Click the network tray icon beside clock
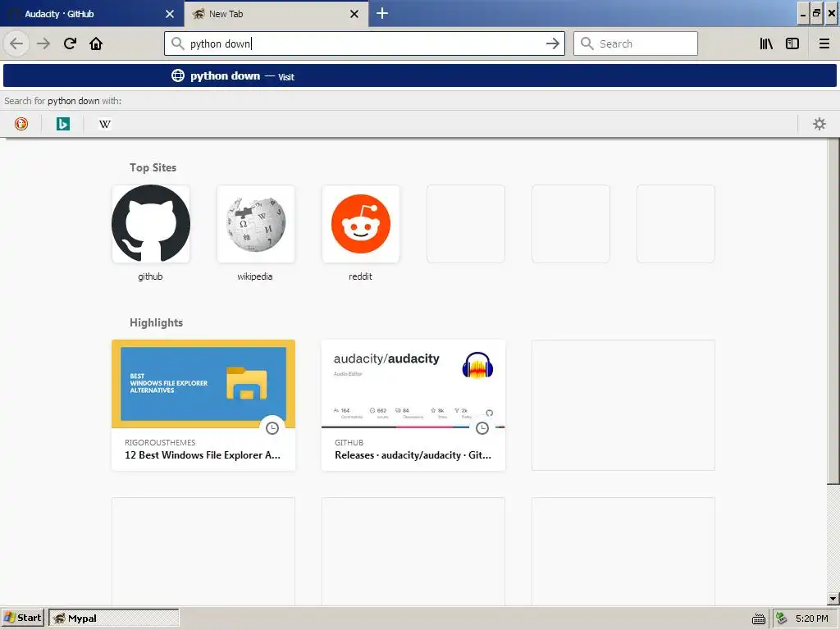 (782, 619)
